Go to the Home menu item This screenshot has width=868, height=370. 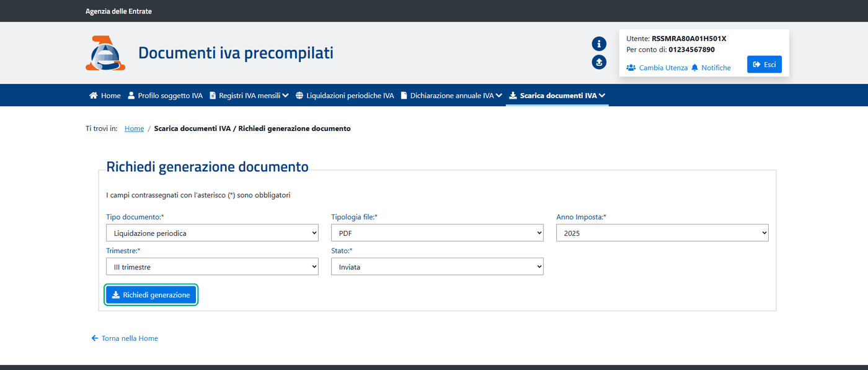coord(105,96)
